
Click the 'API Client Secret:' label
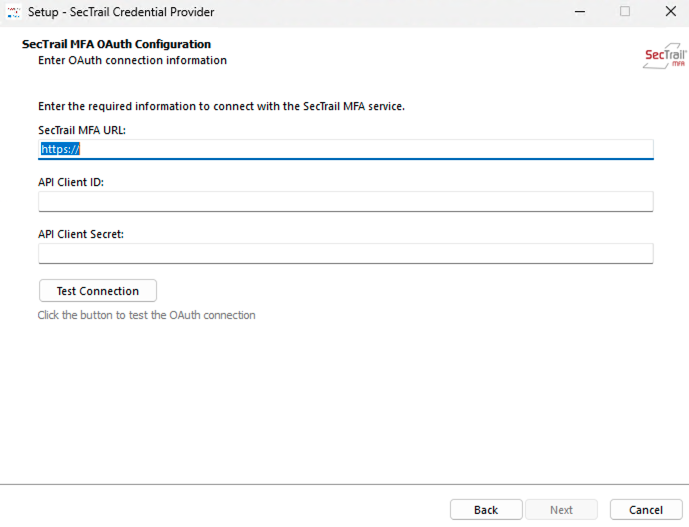click(80, 234)
